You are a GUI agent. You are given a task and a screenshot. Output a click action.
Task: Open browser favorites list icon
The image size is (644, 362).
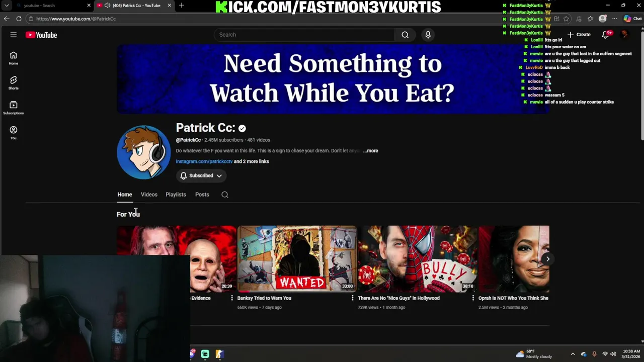[590, 19]
